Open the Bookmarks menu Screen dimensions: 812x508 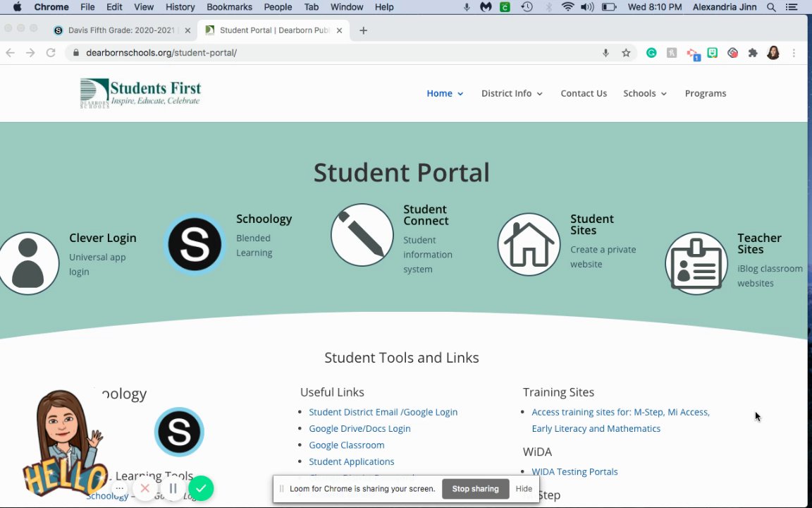[x=229, y=7]
